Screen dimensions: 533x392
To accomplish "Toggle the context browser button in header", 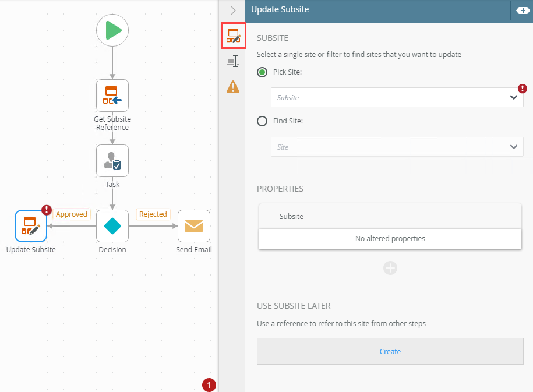I will [523, 10].
